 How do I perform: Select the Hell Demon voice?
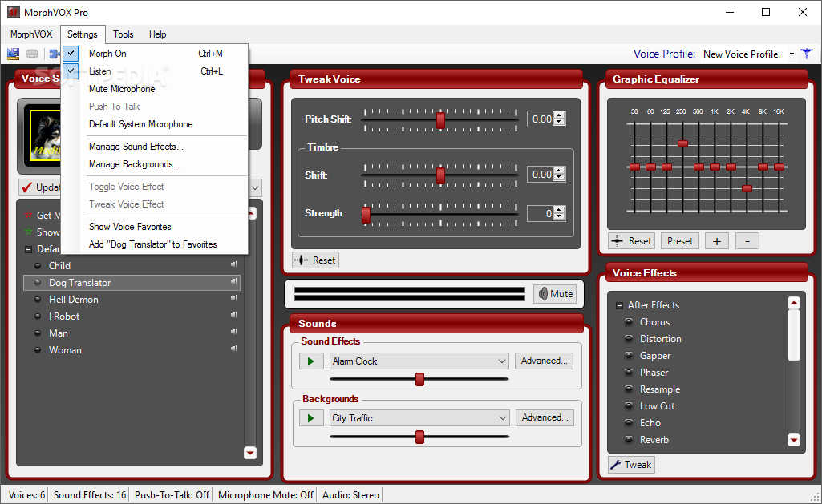[x=132, y=299]
